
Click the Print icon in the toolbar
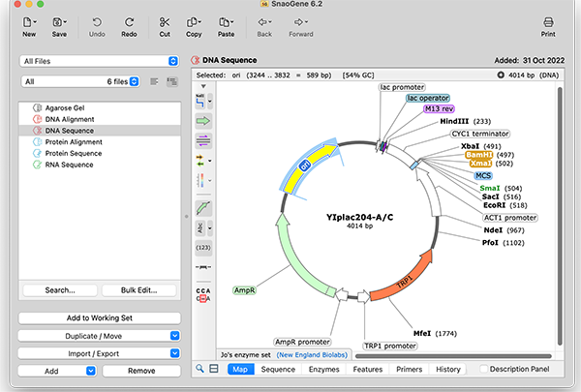[548, 21]
